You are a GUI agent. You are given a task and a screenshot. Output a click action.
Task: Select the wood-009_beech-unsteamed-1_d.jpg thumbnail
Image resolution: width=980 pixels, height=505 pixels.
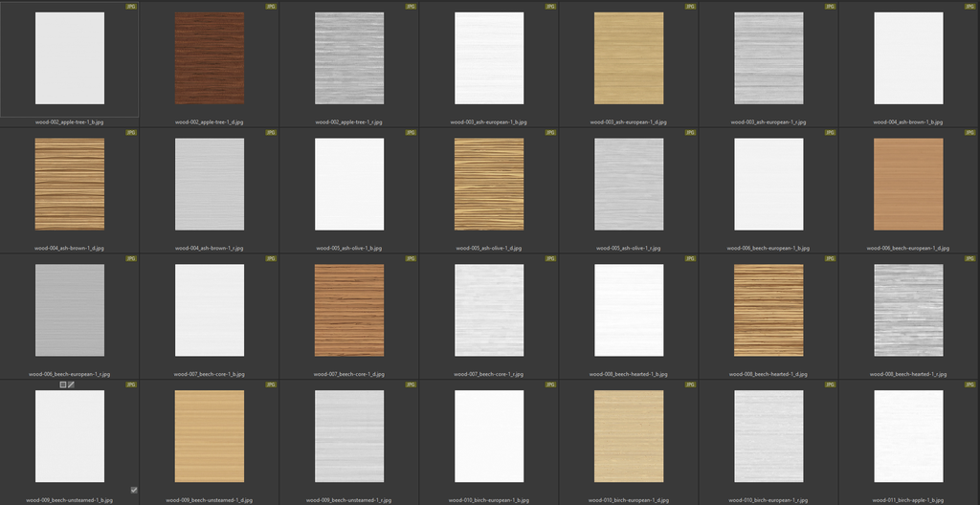[x=210, y=436]
